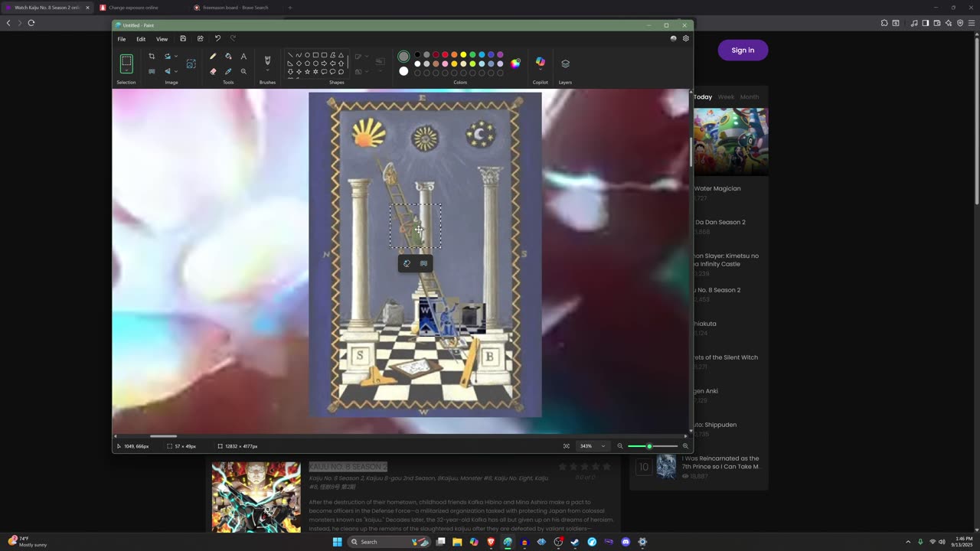Expand the shape fill dropdown
The width and height of the screenshot is (980, 551).
[366, 71]
